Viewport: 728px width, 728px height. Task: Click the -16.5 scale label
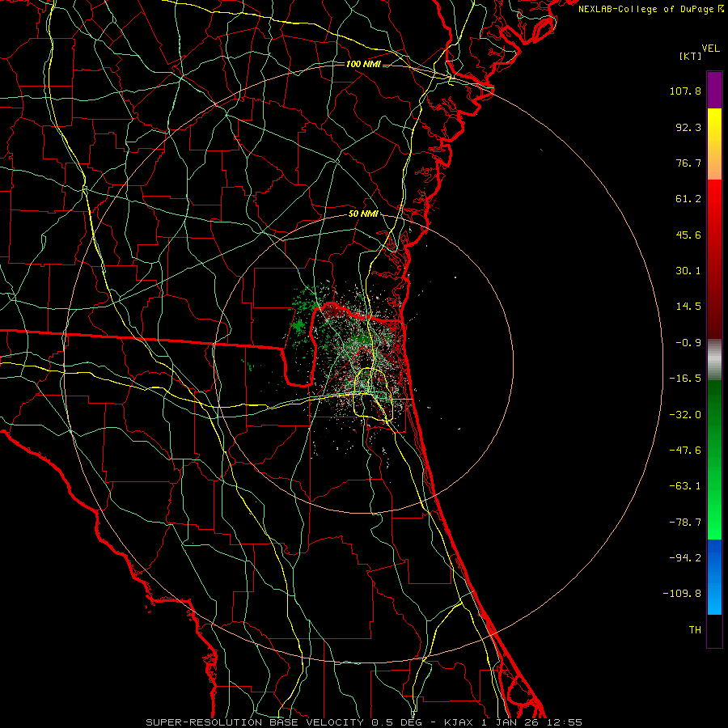(x=685, y=379)
